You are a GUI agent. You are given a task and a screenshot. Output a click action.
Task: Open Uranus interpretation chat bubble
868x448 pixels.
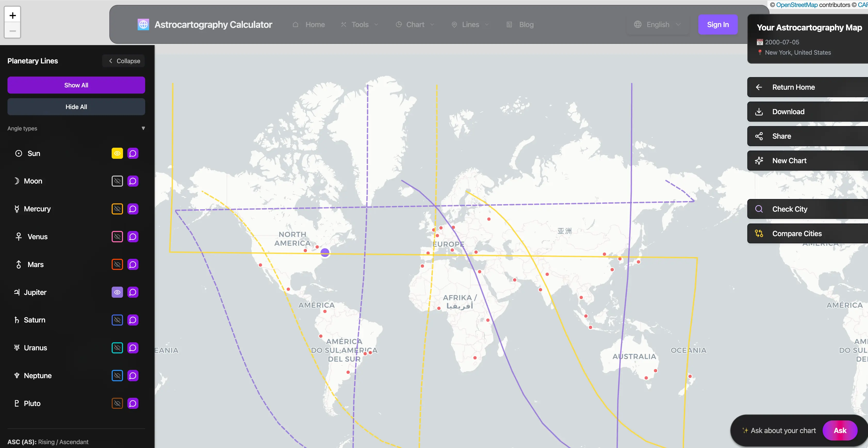click(133, 348)
